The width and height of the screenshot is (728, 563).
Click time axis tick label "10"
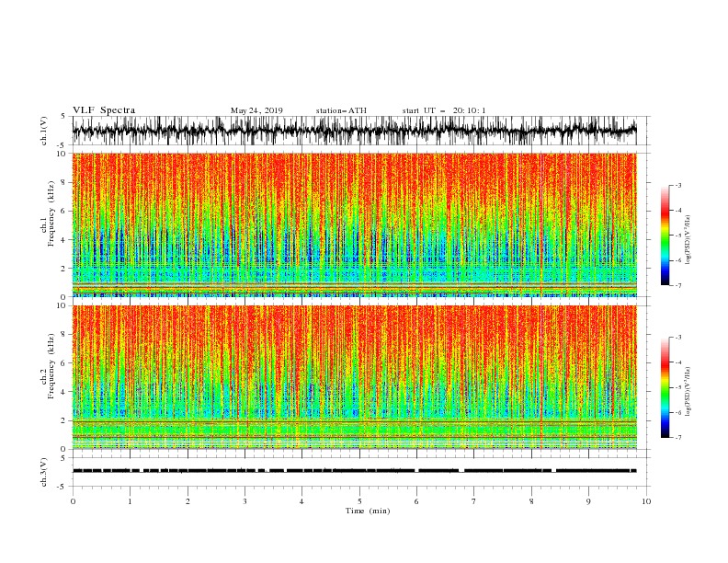[x=646, y=501]
